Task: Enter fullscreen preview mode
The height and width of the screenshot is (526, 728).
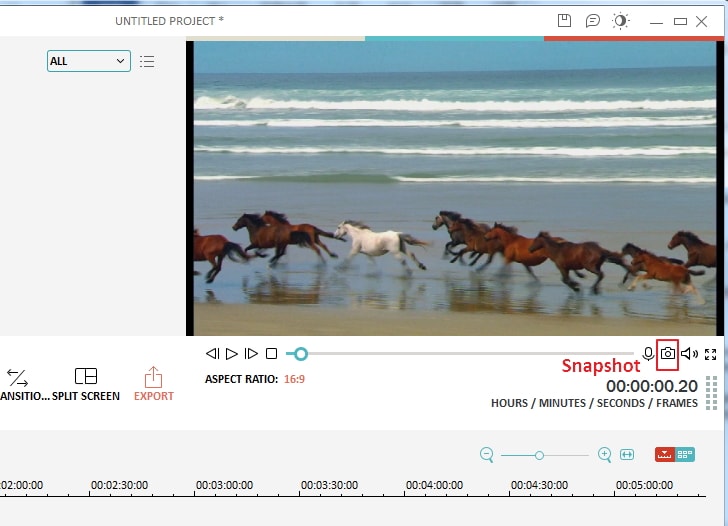Action: (710, 354)
